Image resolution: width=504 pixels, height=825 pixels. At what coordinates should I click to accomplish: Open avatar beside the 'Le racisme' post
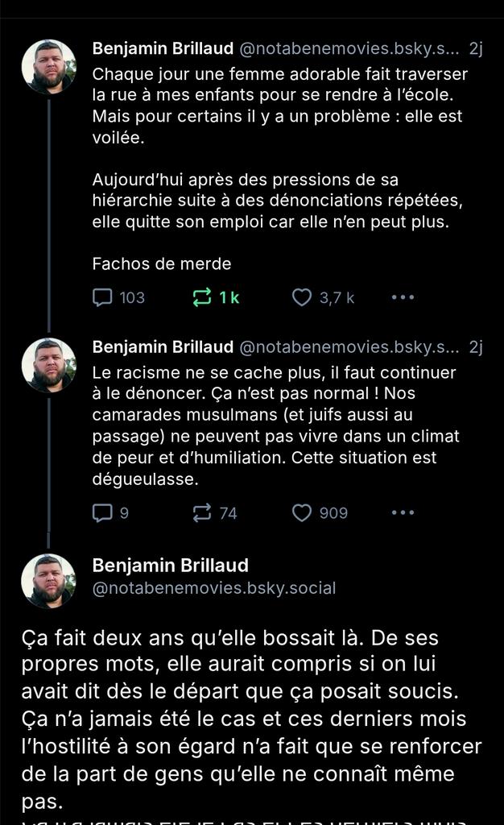(x=49, y=365)
